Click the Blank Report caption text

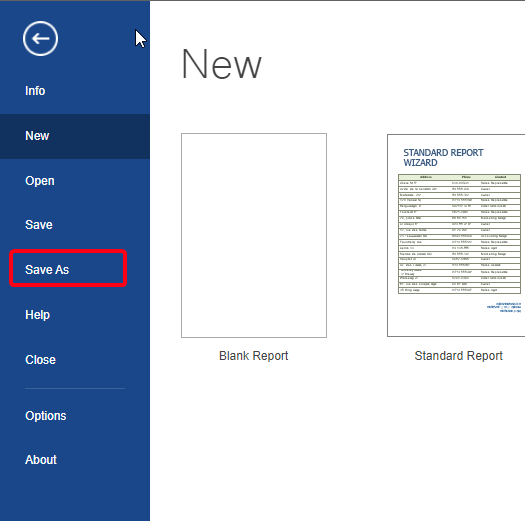point(253,356)
